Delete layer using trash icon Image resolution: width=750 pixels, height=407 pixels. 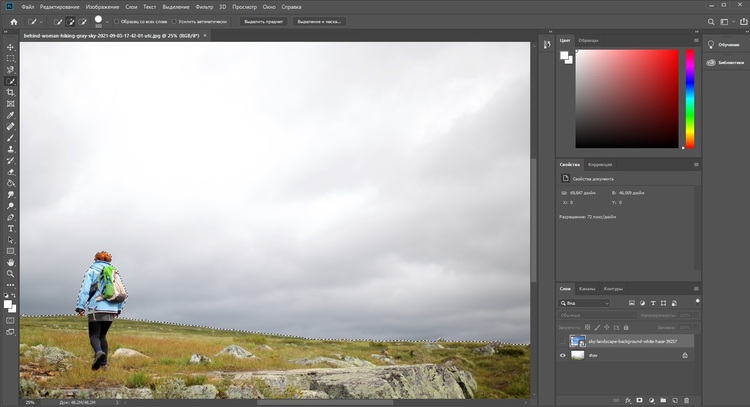click(x=687, y=399)
